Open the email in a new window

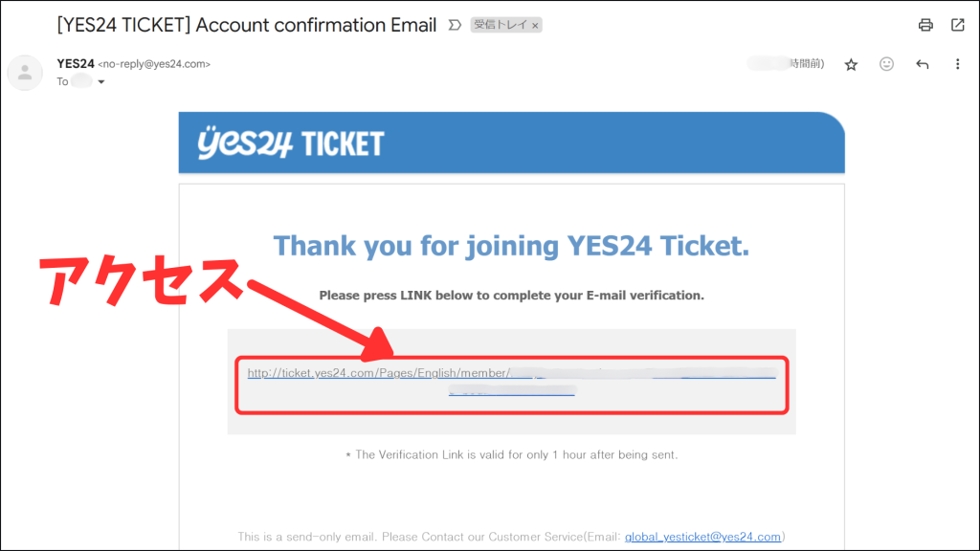958,25
